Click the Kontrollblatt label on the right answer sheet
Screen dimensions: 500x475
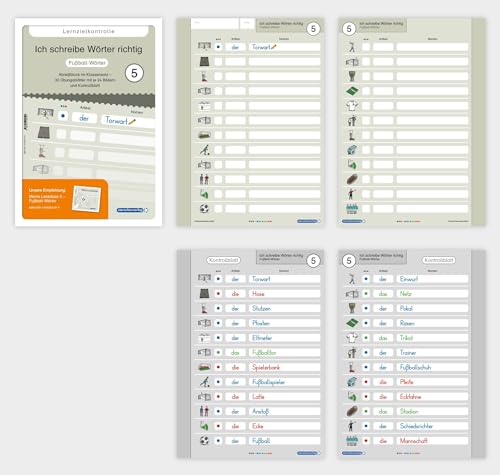(x=439, y=260)
